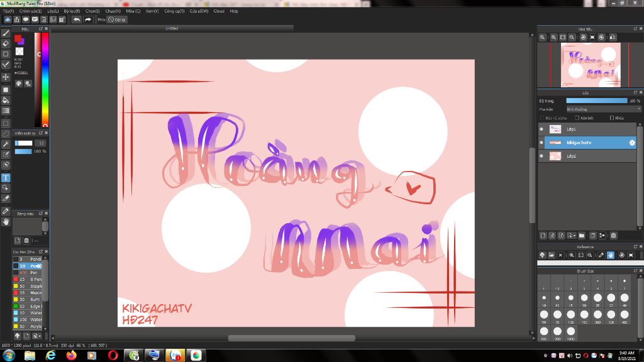
Task: Select the Lasso selection tool
Action: click(x=6, y=134)
